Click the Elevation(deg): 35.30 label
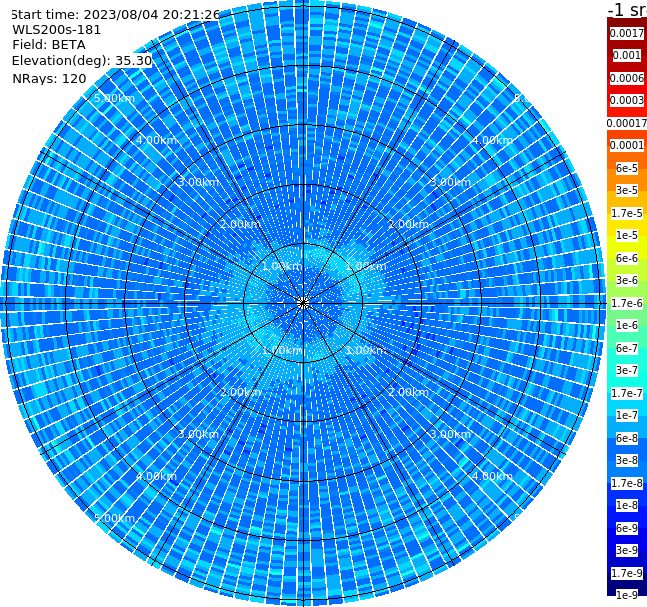The image size is (647, 607). (82, 61)
